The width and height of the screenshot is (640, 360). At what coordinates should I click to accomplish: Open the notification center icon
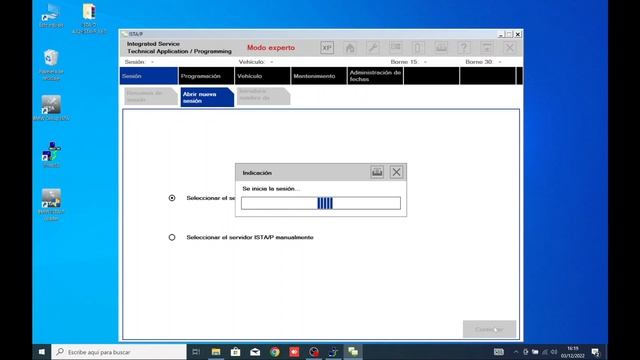596,352
